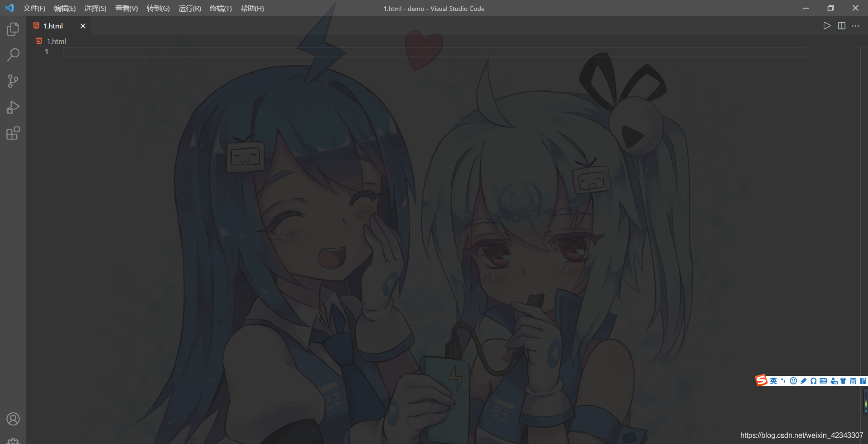Open the 编辑(E) menu
The width and height of the screenshot is (868, 444).
[65, 9]
